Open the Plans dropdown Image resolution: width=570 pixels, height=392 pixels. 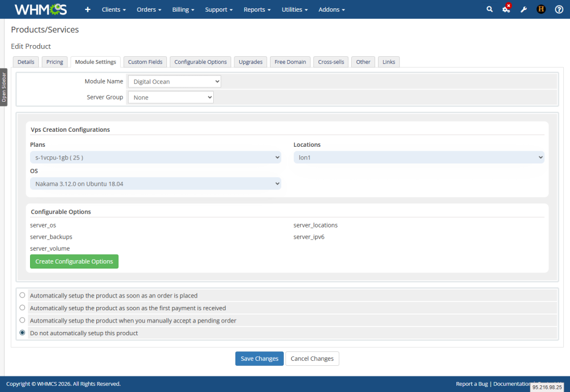(156, 157)
